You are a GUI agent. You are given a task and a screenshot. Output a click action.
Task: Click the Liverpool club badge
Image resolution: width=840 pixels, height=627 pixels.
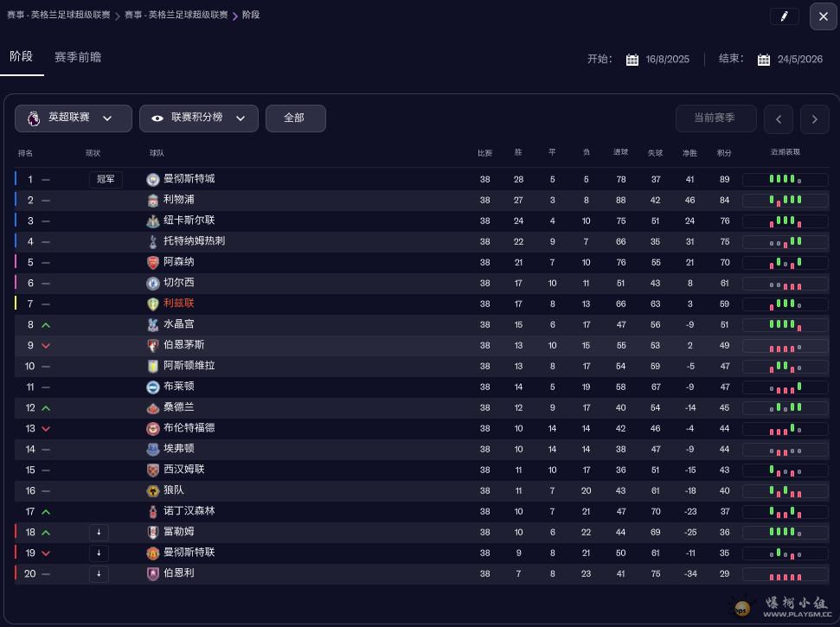tap(153, 201)
